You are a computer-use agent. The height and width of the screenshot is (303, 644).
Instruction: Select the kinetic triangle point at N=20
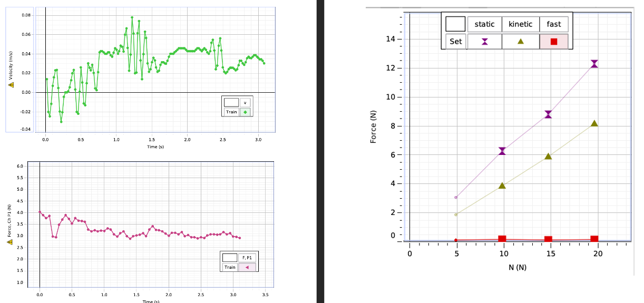pyautogui.click(x=594, y=123)
